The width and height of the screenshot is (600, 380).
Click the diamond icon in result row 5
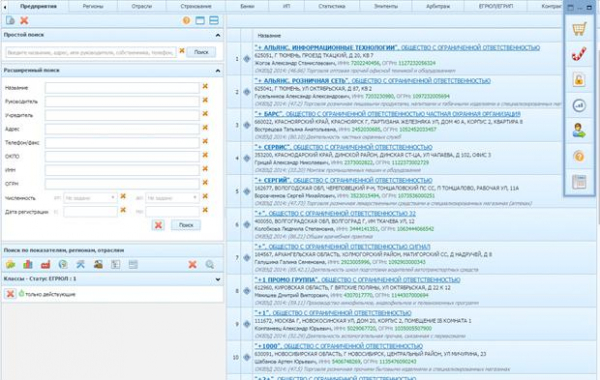point(247,191)
